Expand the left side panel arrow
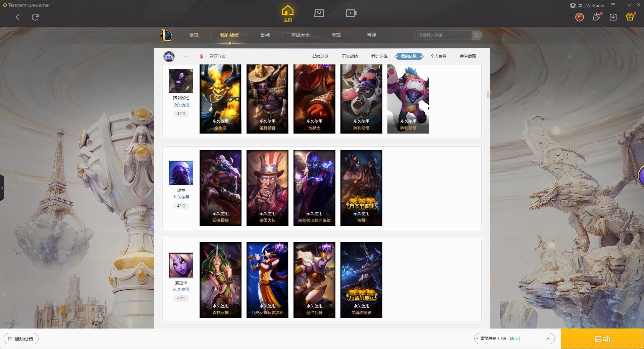The height and width of the screenshot is (349, 644). click(x=2, y=188)
